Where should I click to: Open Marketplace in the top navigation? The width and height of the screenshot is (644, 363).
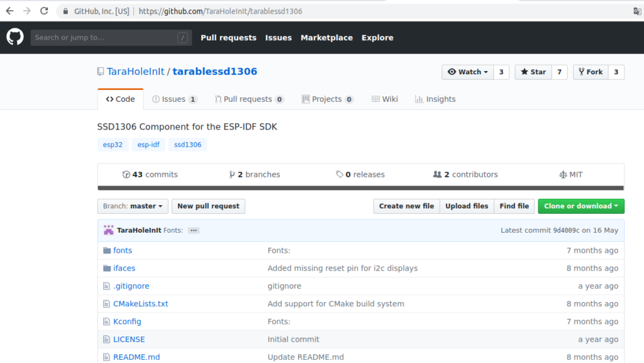coord(326,37)
